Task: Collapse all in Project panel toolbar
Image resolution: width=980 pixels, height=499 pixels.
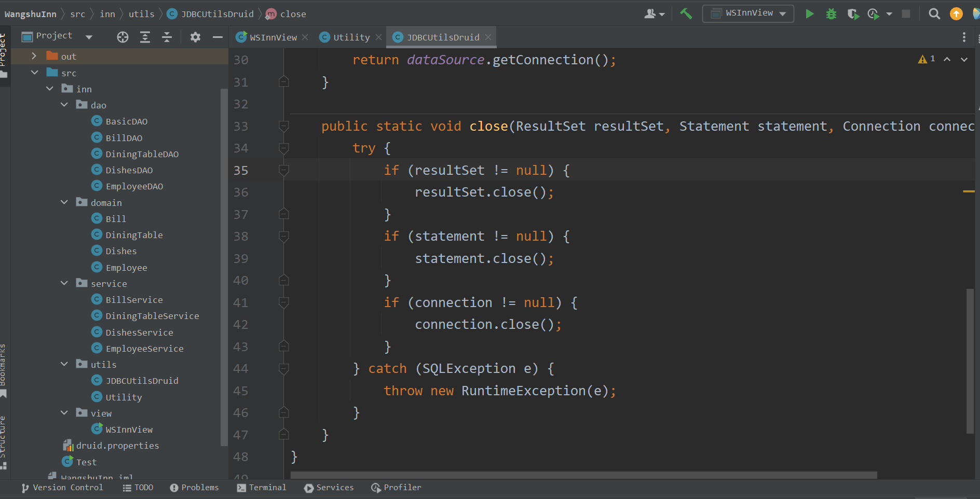Action: click(167, 37)
